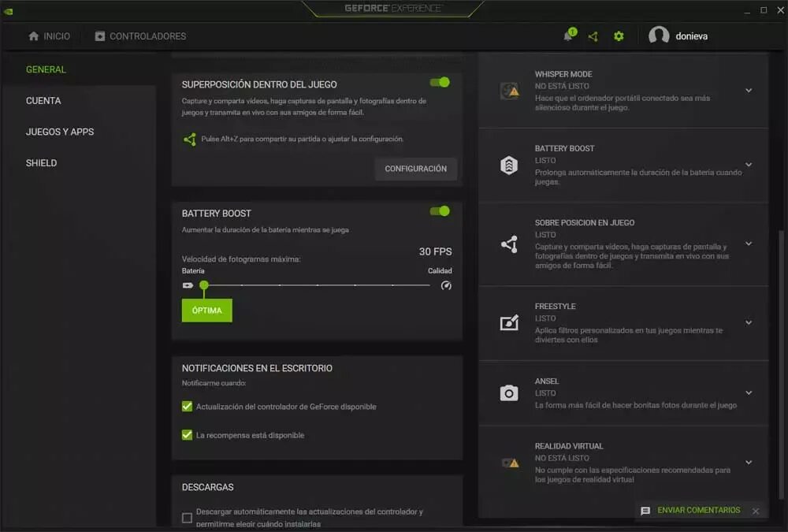Viewport: 788px width, 532px height.
Task: Check Descargar automáticamente las actualizaciones
Action: tap(187, 517)
